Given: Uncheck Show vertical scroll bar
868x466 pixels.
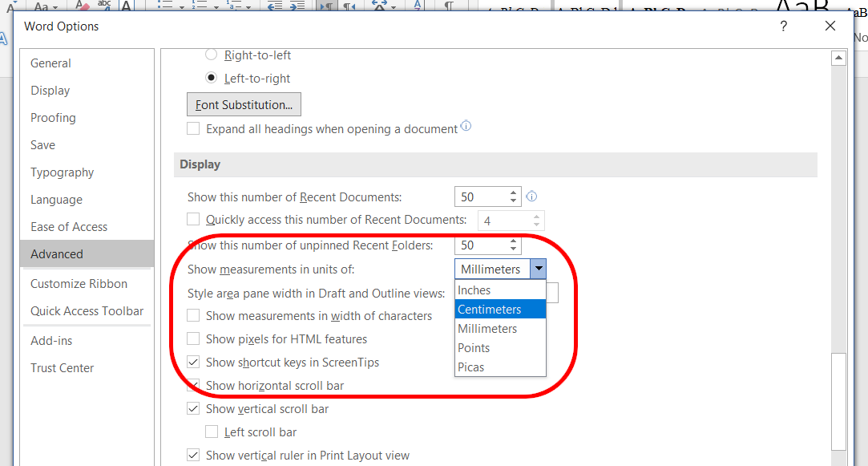Looking at the screenshot, I should 193,408.
